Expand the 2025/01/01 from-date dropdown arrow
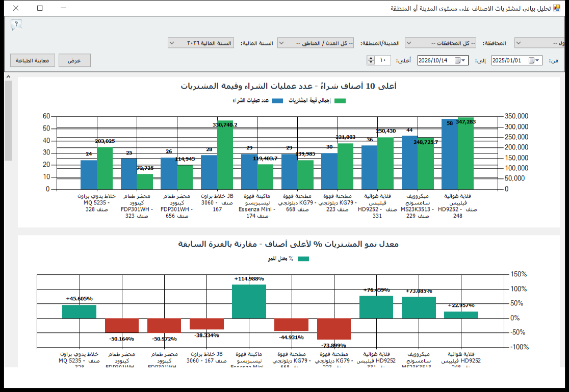The height and width of the screenshot is (392, 569). (537, 60)
